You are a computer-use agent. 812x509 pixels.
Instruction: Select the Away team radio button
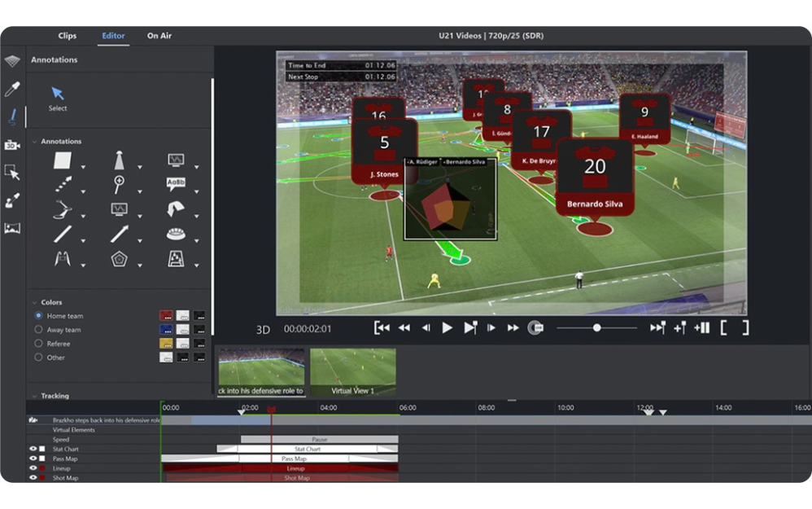(38, 329)
